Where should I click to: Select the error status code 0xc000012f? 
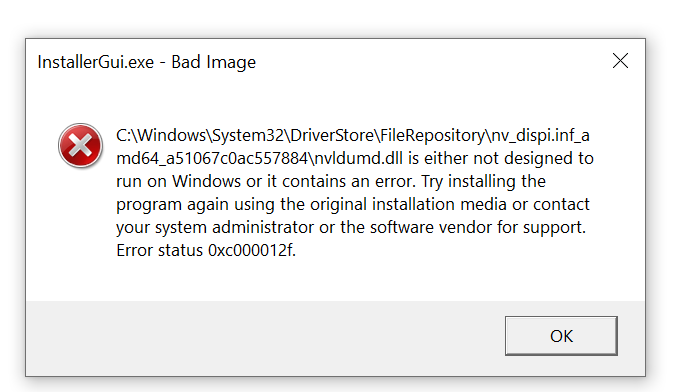click(251, 250)
